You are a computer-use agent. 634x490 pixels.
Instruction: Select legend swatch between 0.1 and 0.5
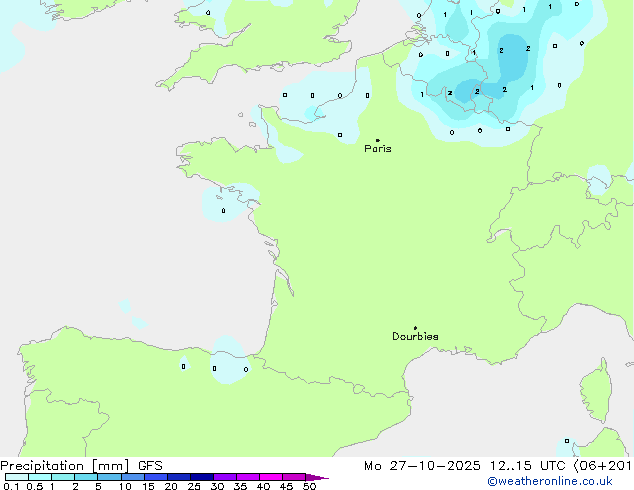pyautogui.click(x=17, y=477)
